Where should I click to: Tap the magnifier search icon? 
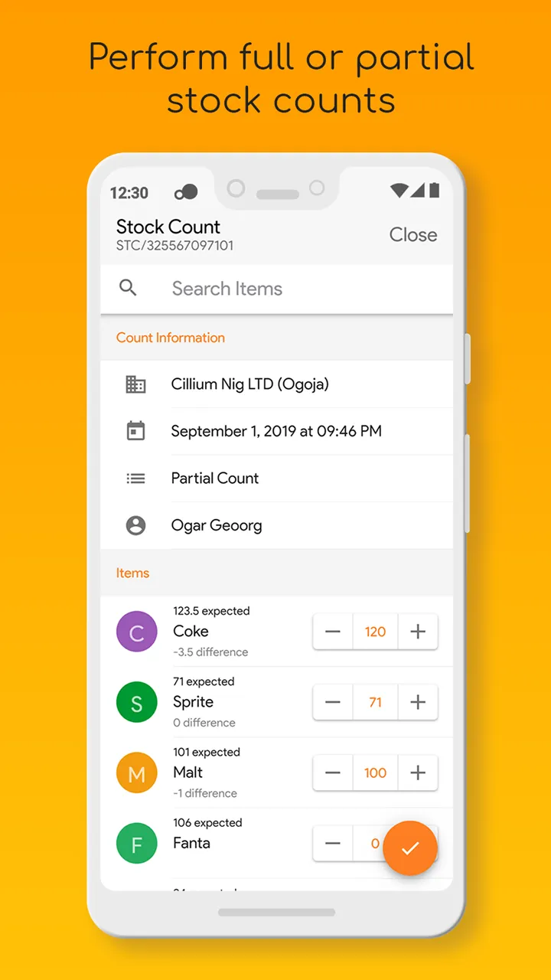coord(128,288)
